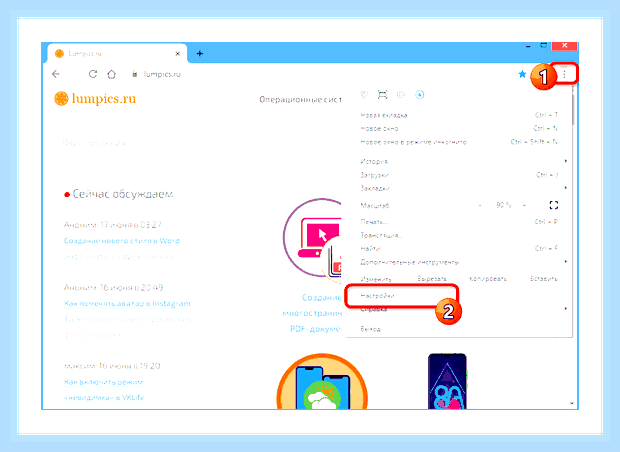
Task: Click Копировать in the edit row
Action: point(488,279)
